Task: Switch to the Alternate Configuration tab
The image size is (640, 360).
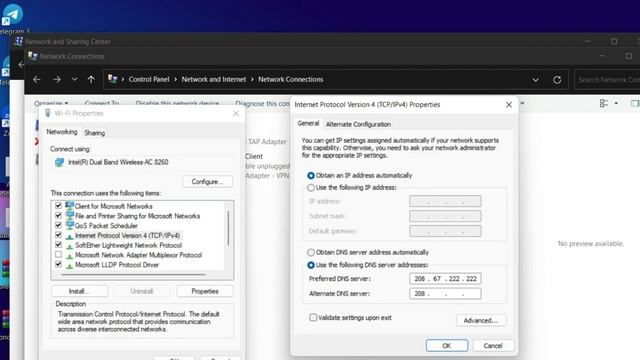Action: point(358,124)
